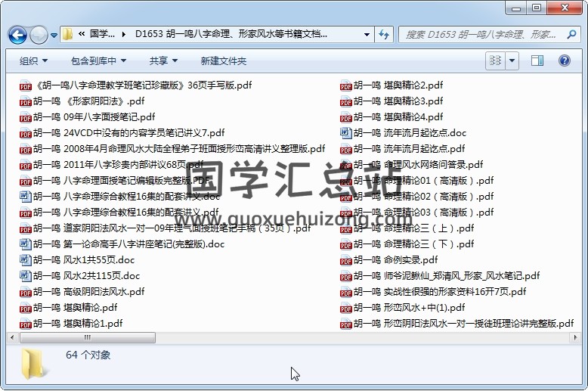Select PDF icon of 36页手写版.pdf
Image resolution: width=588 pixels, height=391 pixels.
tap(25, 85)
